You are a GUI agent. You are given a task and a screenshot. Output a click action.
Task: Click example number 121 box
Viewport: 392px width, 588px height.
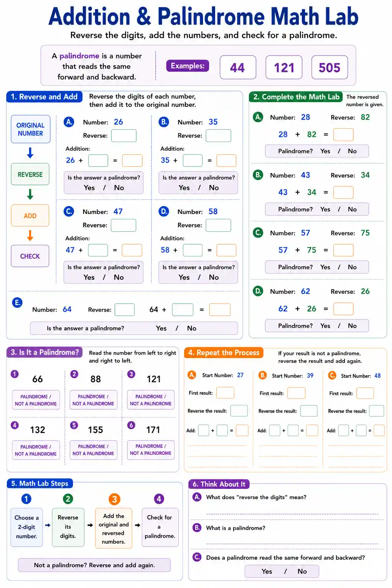click(284, 67)
